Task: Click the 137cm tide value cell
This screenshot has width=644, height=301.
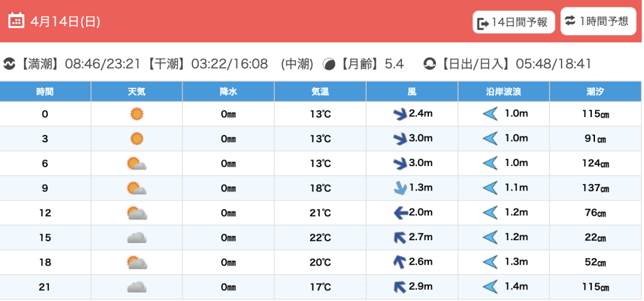Action: (596, 188)
